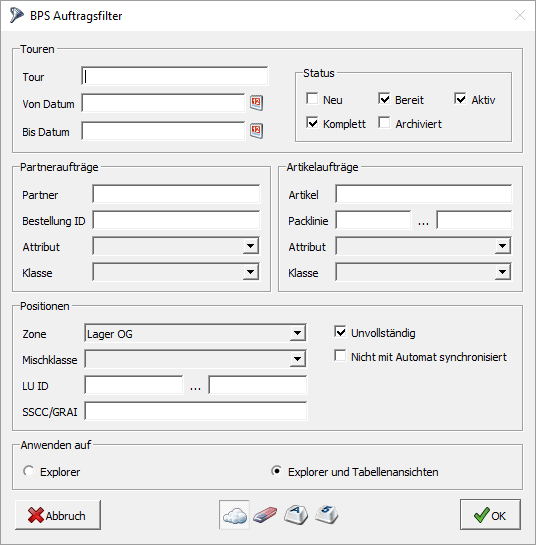Select the Explorer radio button
This screenshot has height=545, width=536.
(x=29, y=471)
